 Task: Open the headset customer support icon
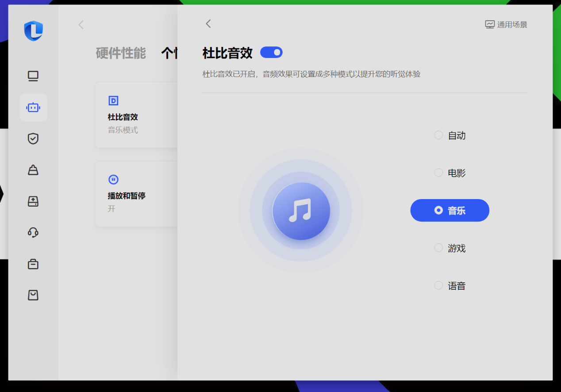(33, 232)
